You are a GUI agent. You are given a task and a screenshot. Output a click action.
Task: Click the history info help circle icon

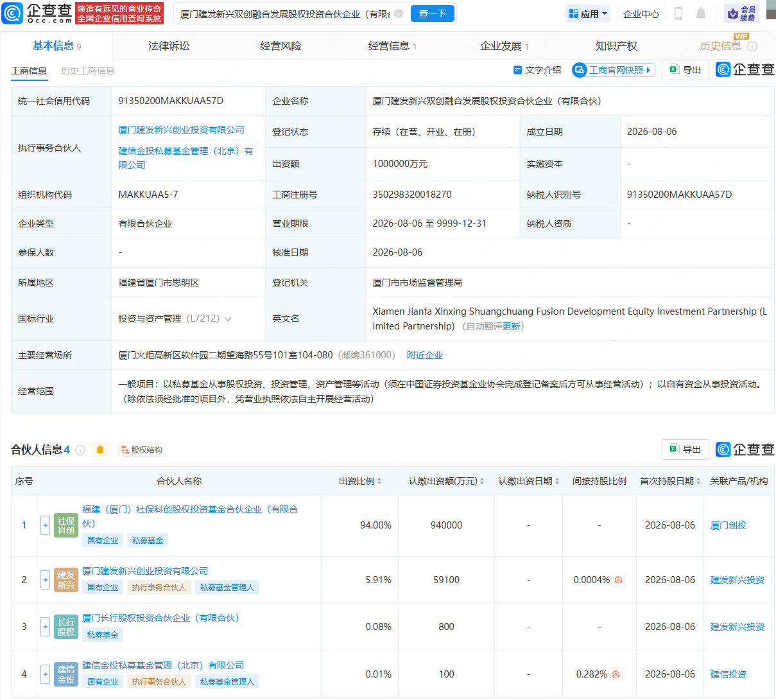[x=752, y=46]
